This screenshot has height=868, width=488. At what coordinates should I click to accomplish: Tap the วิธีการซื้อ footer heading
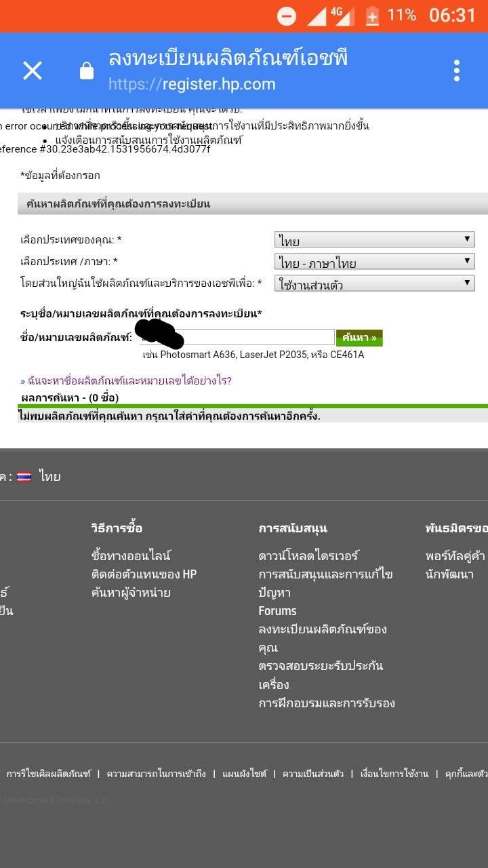pyautogui.click(x=117, y=528)
